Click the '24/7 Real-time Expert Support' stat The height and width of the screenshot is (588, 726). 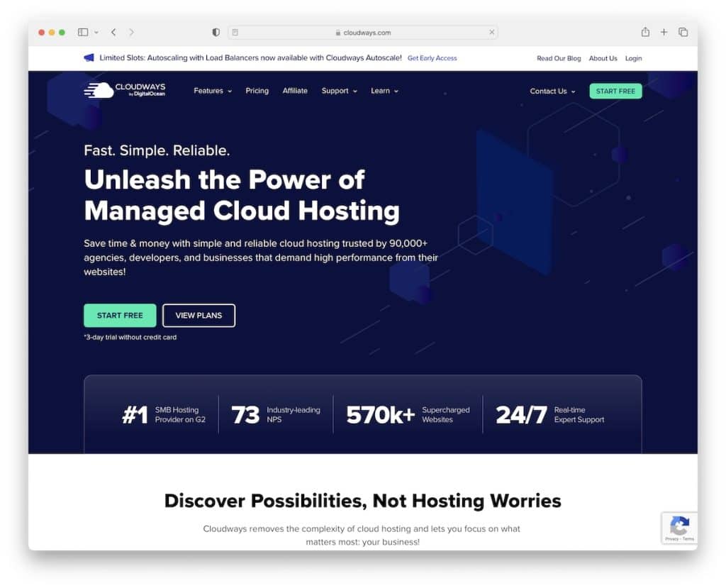pos(549,415)
